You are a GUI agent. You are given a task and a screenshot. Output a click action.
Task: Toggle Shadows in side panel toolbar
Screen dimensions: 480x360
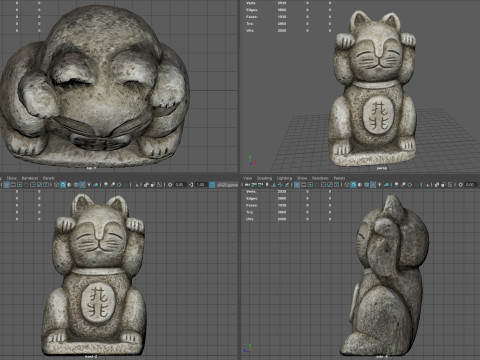387,184
